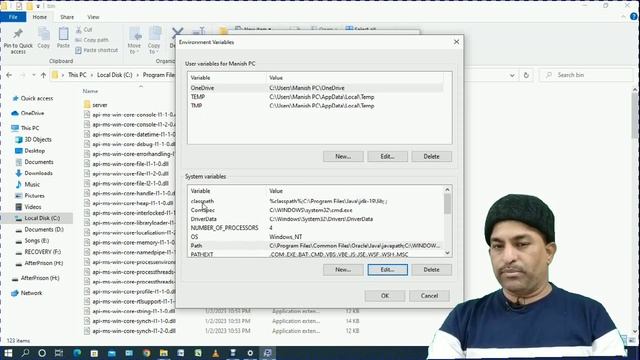The width and height of the screenshot is (640, 360).
Task: Switch to Home ribbon tab
Action: coord(40,17)
